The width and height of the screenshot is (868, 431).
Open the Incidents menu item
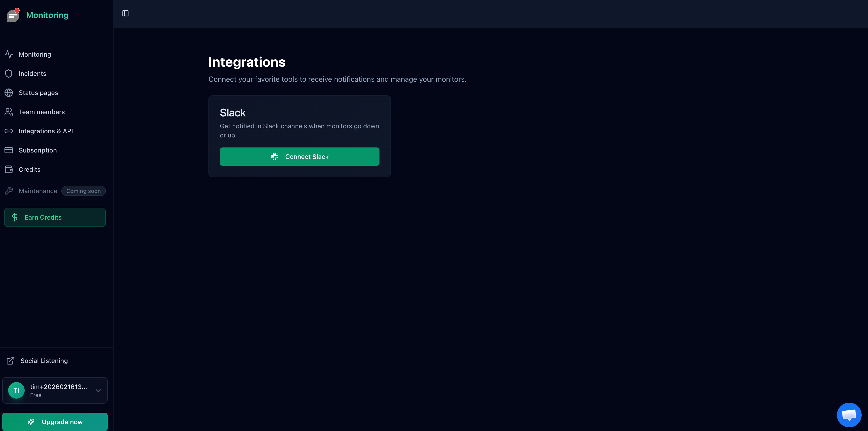32,74
